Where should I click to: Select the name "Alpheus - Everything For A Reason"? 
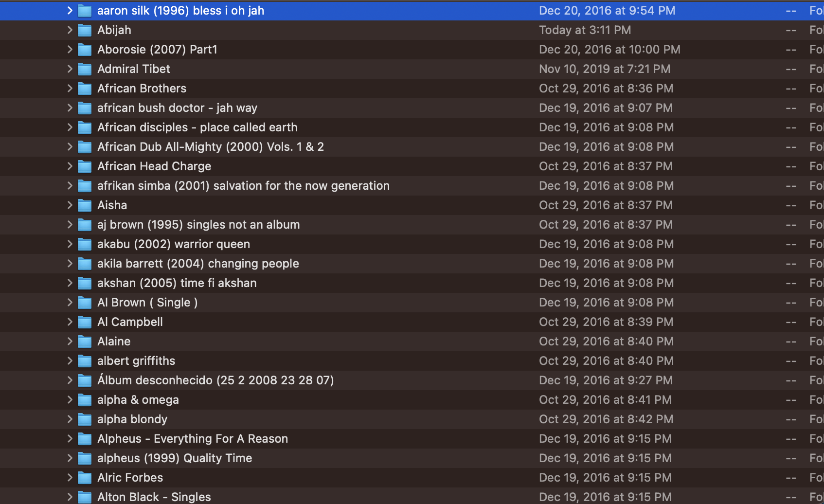tap(193, 439)
